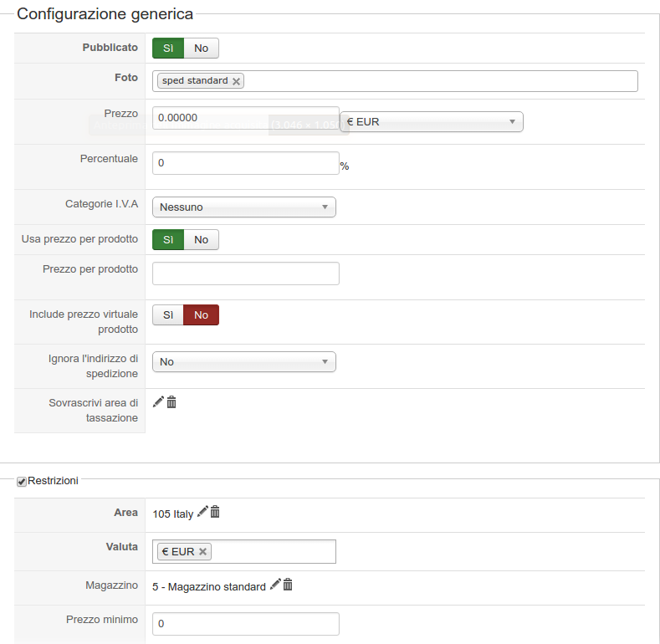Expand the Categorie I.V.A dropdown

click(x=243, y=207)
